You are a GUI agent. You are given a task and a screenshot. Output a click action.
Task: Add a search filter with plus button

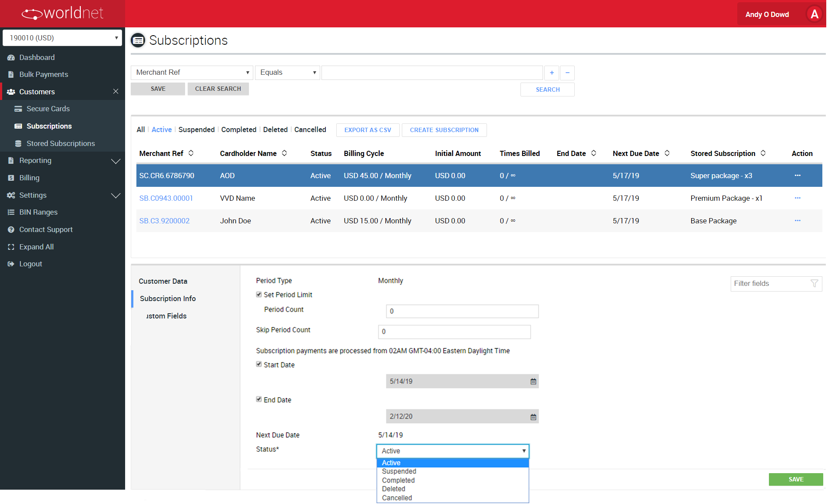tap(552, 73)
